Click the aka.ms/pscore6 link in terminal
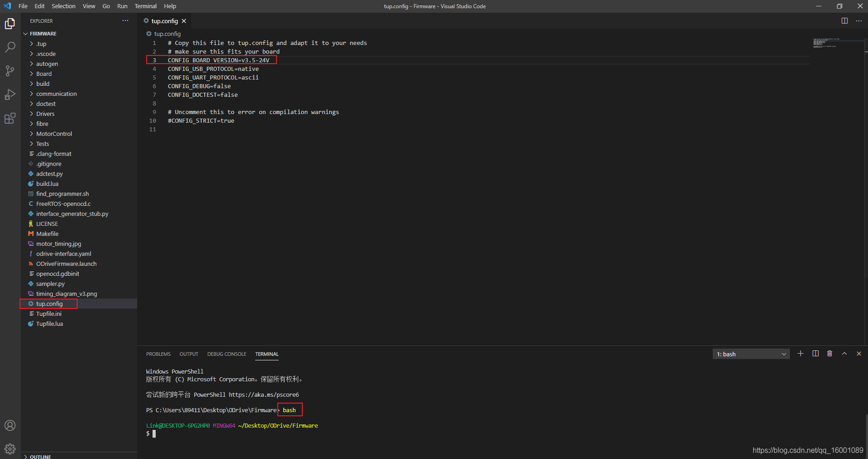Image resolution: width=868 pixels, height=459 pixels. tap(264, 394)
